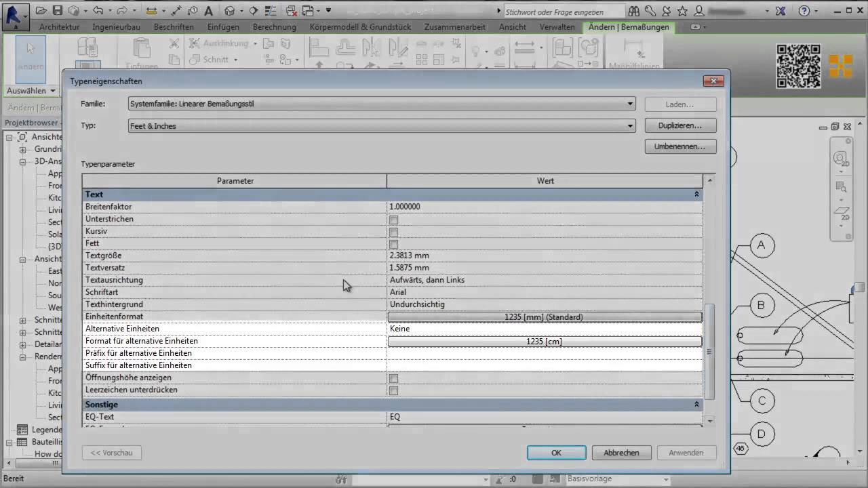The width and height of the screenshot is (868, 488).
Task: Click the Duplizieren button
Action: pyautogui.click(x=680, y=125)
